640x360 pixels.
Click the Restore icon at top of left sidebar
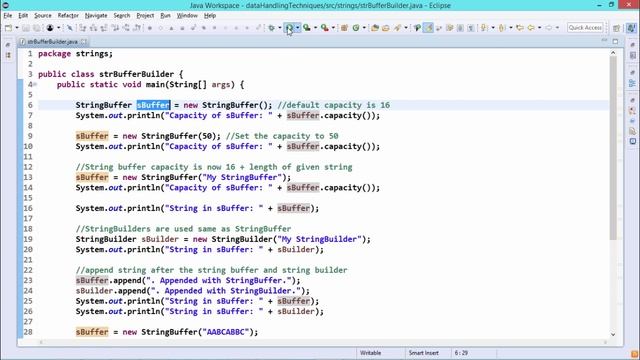(x=8, y=44)
